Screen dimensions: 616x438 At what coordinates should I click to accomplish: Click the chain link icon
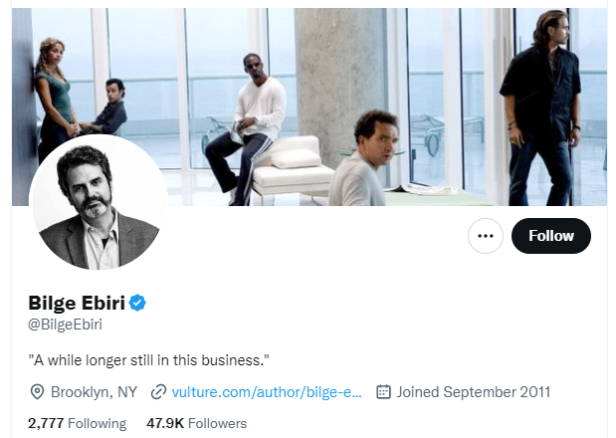tap(158, 391)
